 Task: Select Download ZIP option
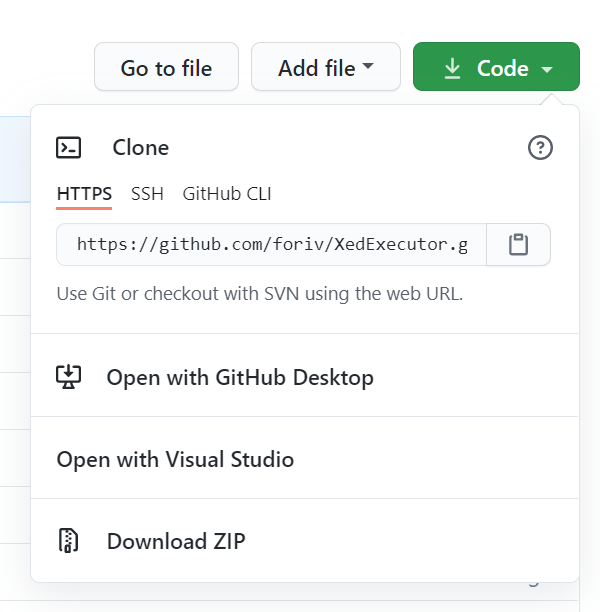(176, 541)
